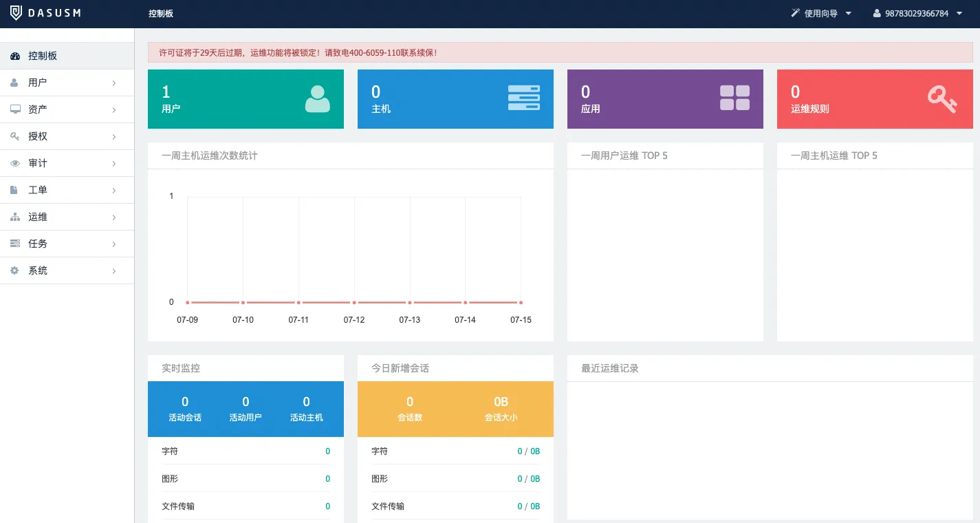980x523 pixels.
Task: Click the key icon on 运维规则 card
Action: (x=941, y=99)
